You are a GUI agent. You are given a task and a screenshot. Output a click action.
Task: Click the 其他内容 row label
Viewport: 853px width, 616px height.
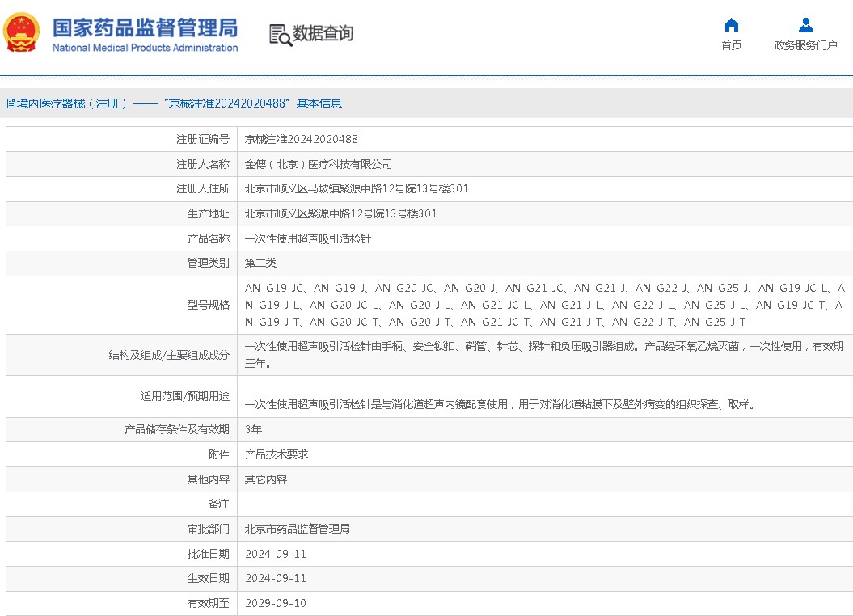coord(209,479)
